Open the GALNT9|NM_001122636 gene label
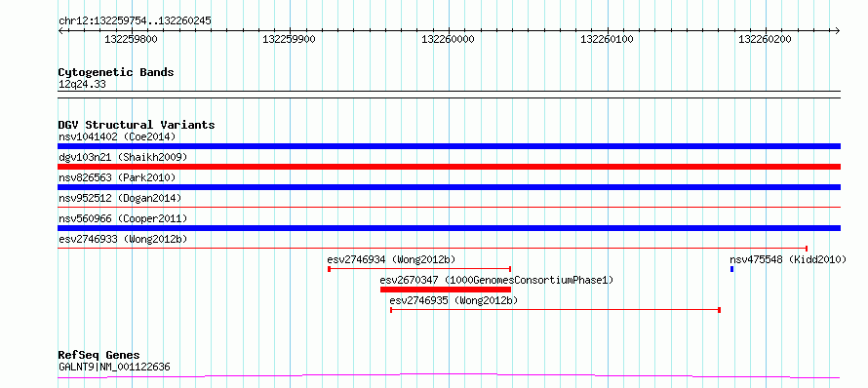 pyautogui.click(x=114, y=367)
